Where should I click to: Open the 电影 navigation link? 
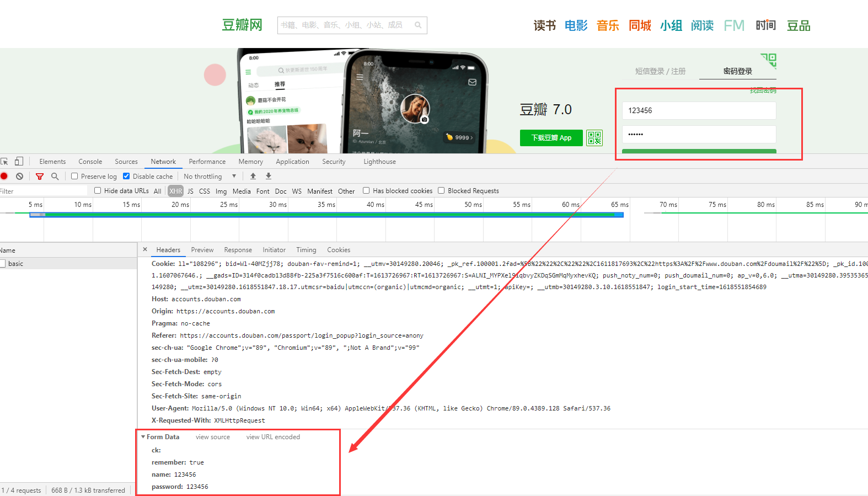(x=576, y=25)
